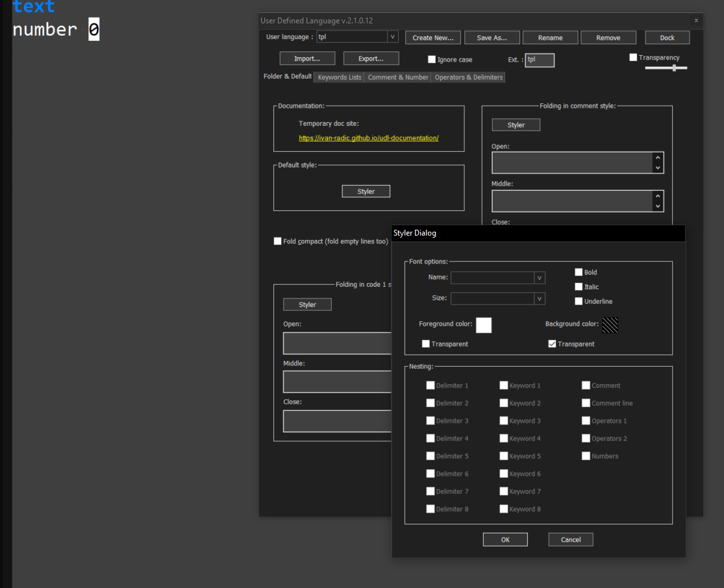Click the Default style Styler button
This screenshot has height=588, width=724.
click(366, 191)
